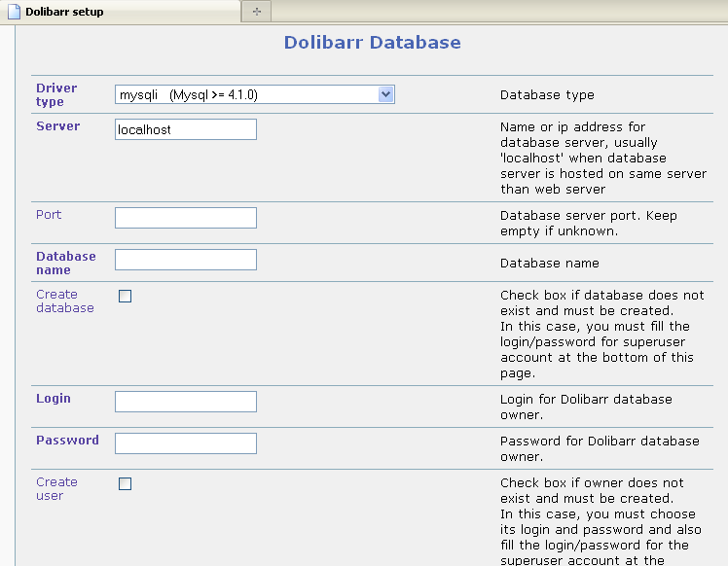Click the Create user label

(56, 488)
